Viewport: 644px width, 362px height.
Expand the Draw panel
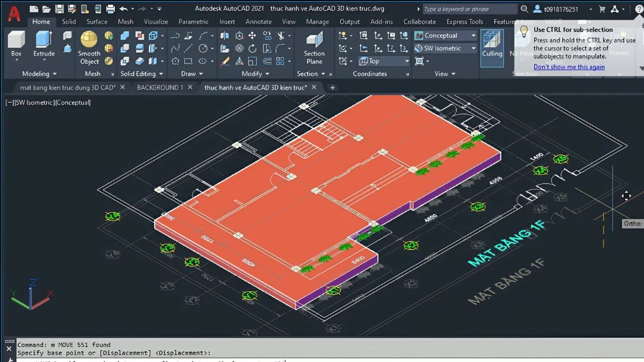(192, 74)
